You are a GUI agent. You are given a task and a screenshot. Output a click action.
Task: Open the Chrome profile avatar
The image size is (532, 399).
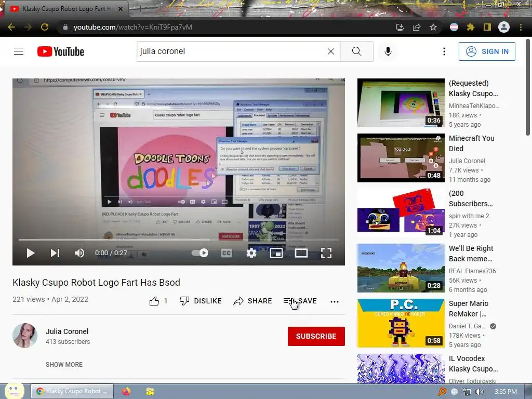(504, 27)
